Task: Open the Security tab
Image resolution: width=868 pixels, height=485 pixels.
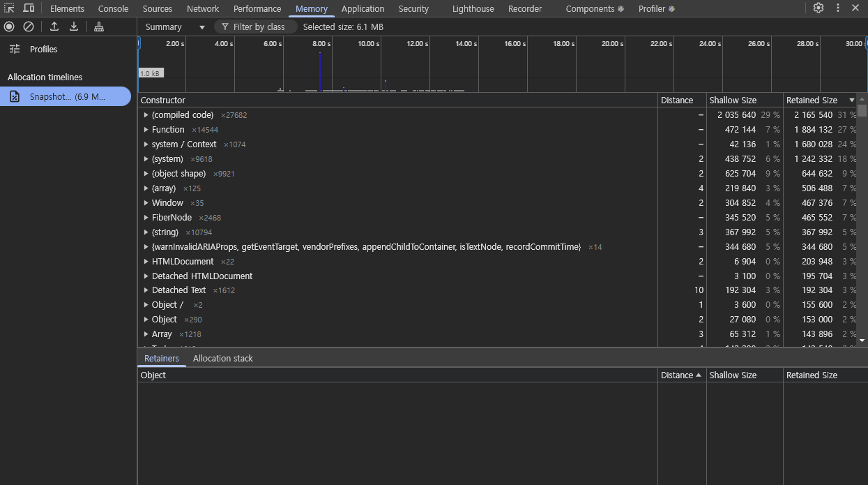Action: tap(413, 9)
